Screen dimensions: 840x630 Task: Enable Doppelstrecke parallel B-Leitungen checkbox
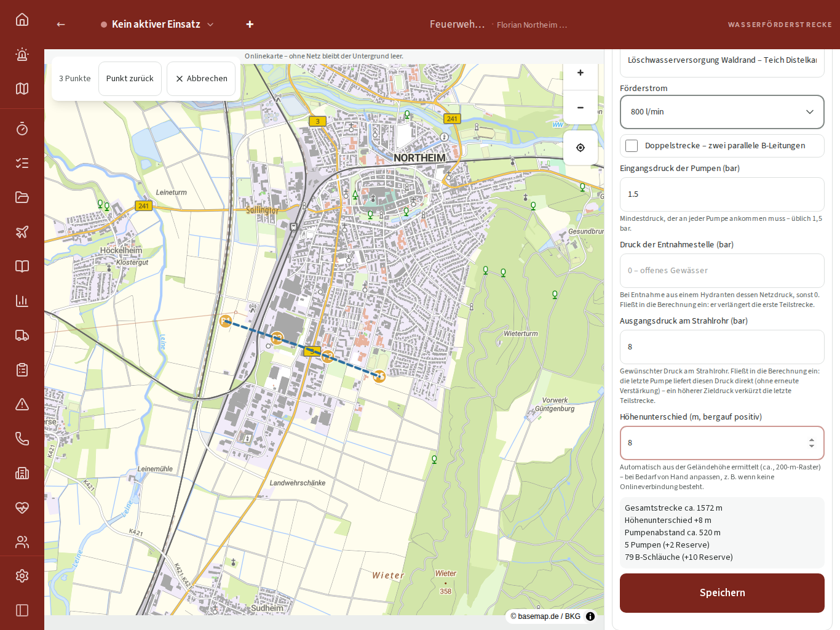click(632, 146)
